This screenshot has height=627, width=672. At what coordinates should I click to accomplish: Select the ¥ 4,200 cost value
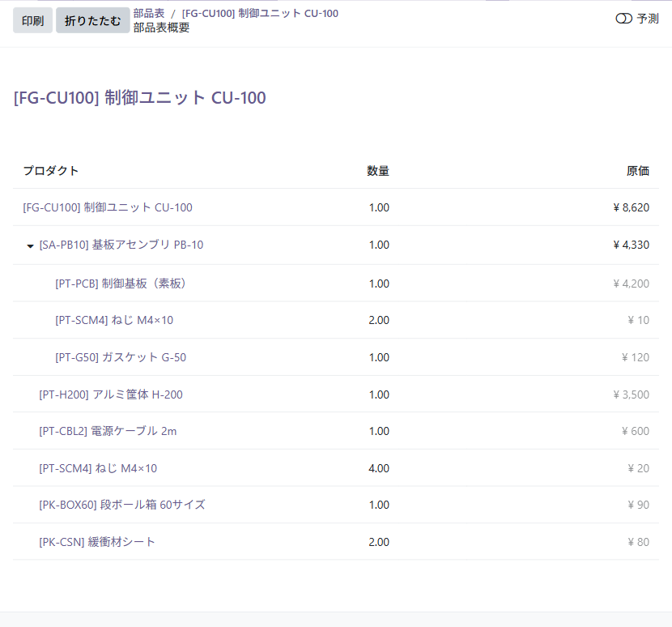(x=632, y=284)
